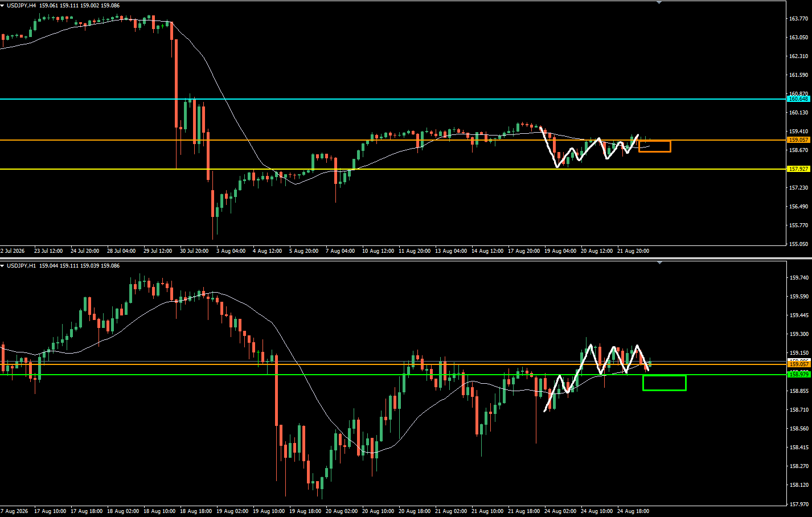Click the chart shift marker on H1 chart

click(659, 262)
